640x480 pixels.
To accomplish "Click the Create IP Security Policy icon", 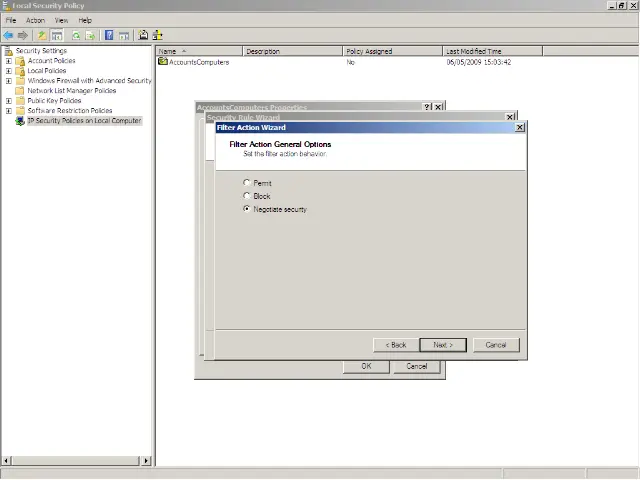I will tap(143, 35).
